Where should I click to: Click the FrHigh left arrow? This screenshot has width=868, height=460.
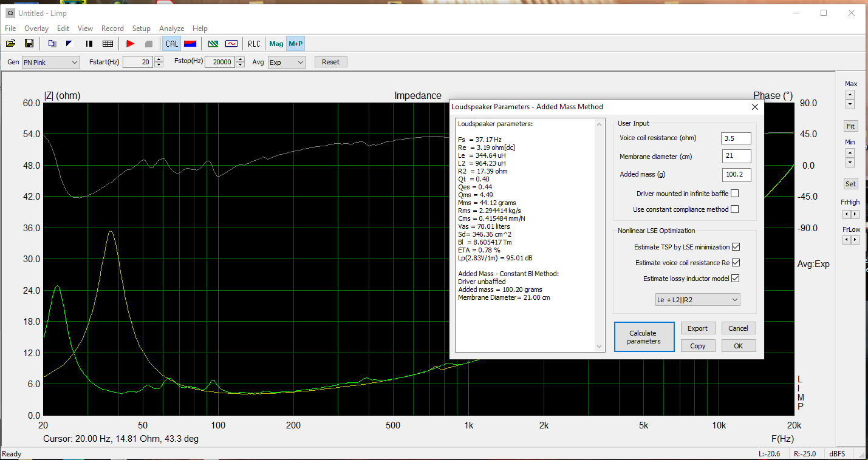846,214
